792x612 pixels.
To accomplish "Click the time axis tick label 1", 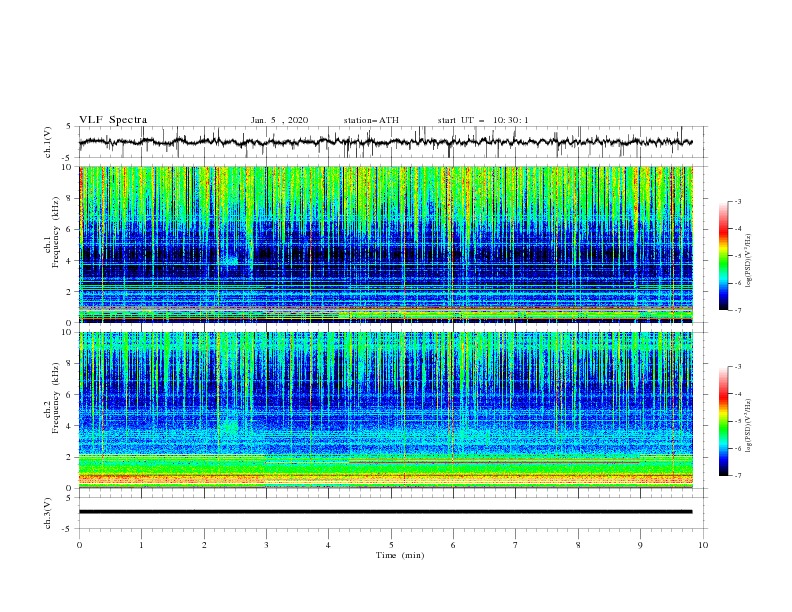I will pyautogui.click(x=141, y=545).
